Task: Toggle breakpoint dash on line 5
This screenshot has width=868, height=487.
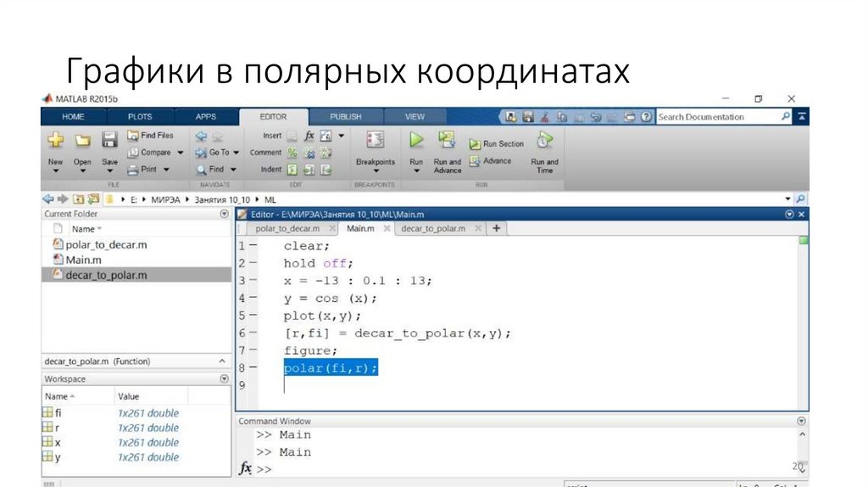Action: (x=253, y=315)
